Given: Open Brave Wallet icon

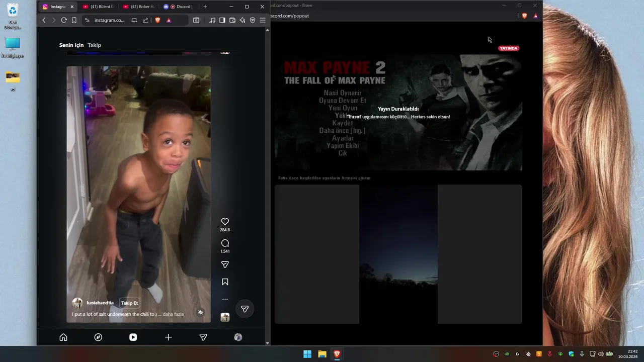Looking at the screenshot, I should click(232, 20).
